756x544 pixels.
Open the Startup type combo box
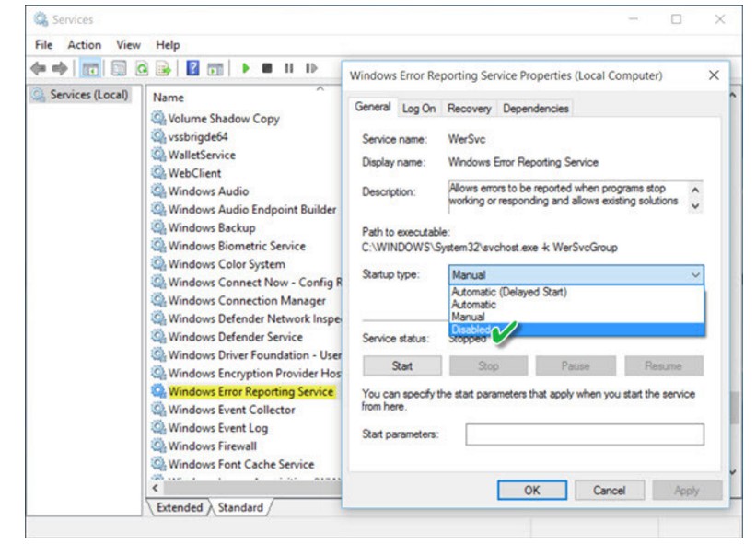click(576, 274)
